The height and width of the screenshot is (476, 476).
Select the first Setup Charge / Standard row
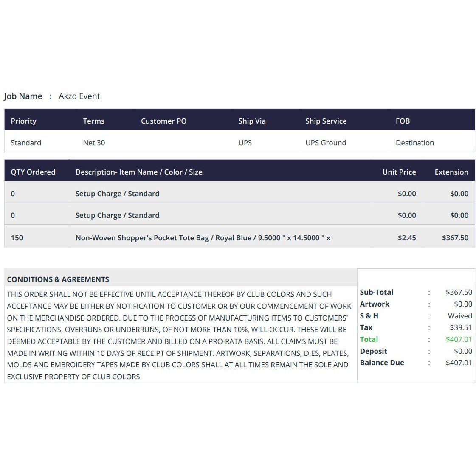pos(239,193)
